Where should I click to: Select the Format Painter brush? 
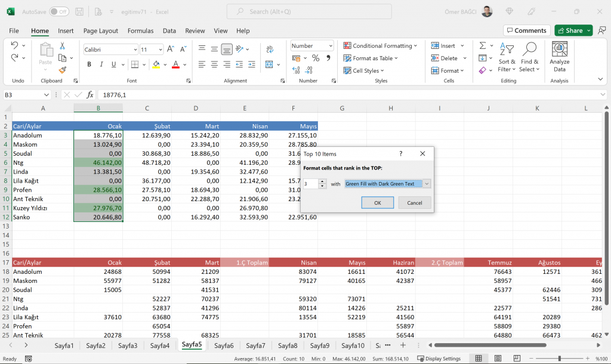(62, 70)
